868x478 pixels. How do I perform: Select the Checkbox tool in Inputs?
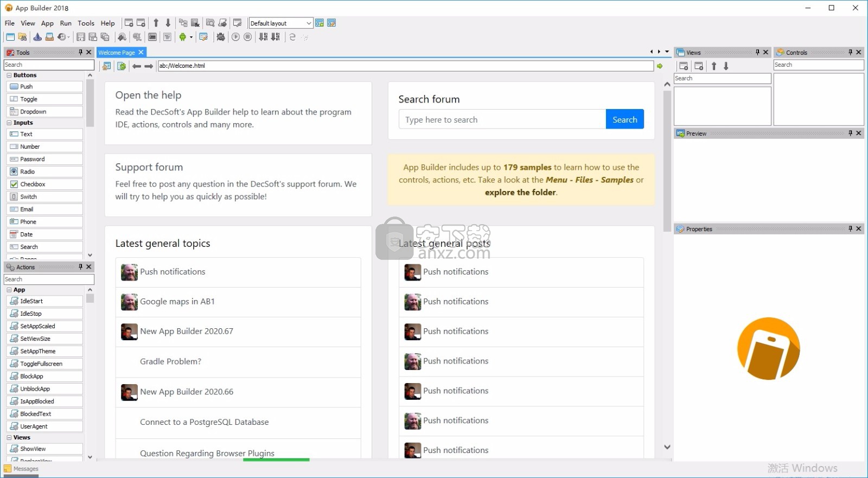(x=45, y=184)
